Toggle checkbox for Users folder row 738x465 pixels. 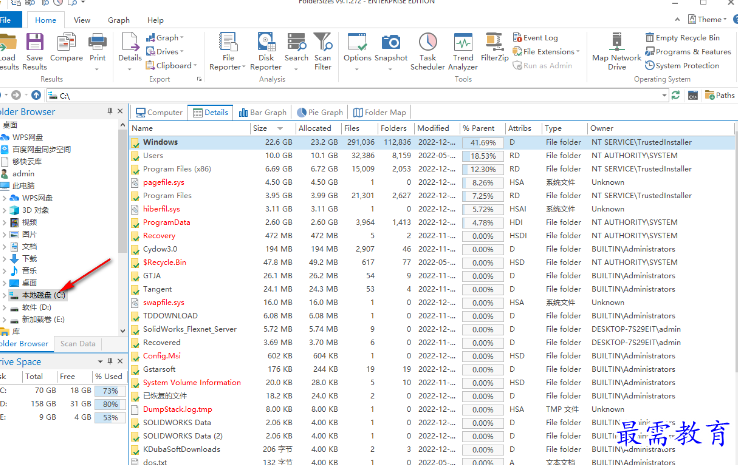[136, 156]
